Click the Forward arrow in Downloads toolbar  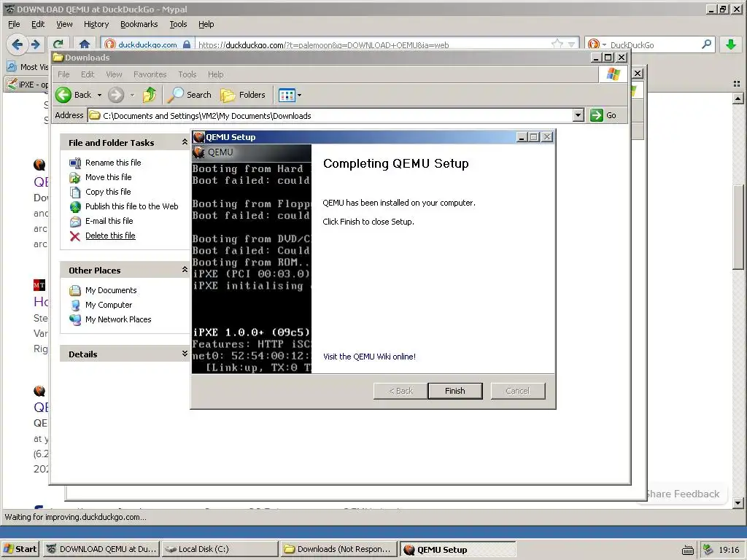click(116, 95)
